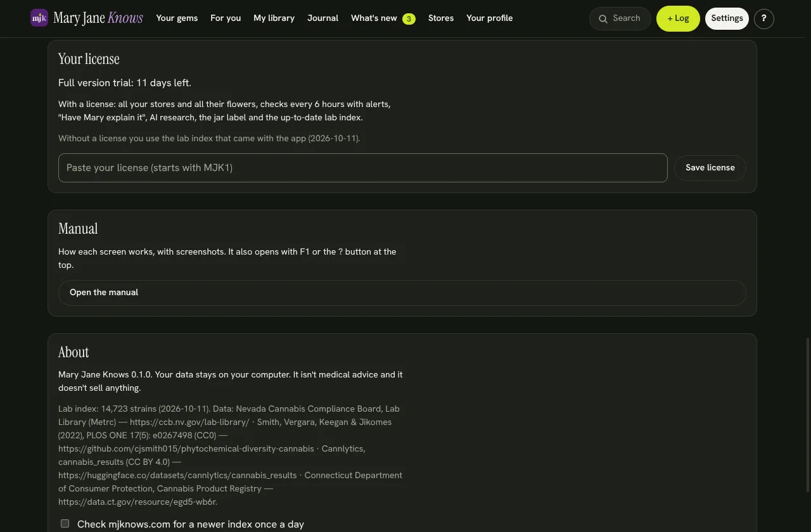Click the "Manual" section heading
Screen dimensions: 811x532
coord(78,229)
